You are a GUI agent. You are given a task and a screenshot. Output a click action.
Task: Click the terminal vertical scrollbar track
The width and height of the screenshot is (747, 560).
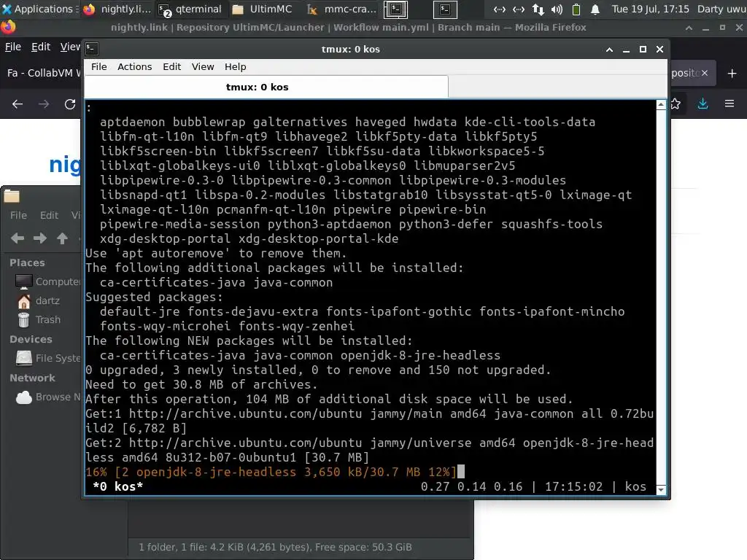661,297
